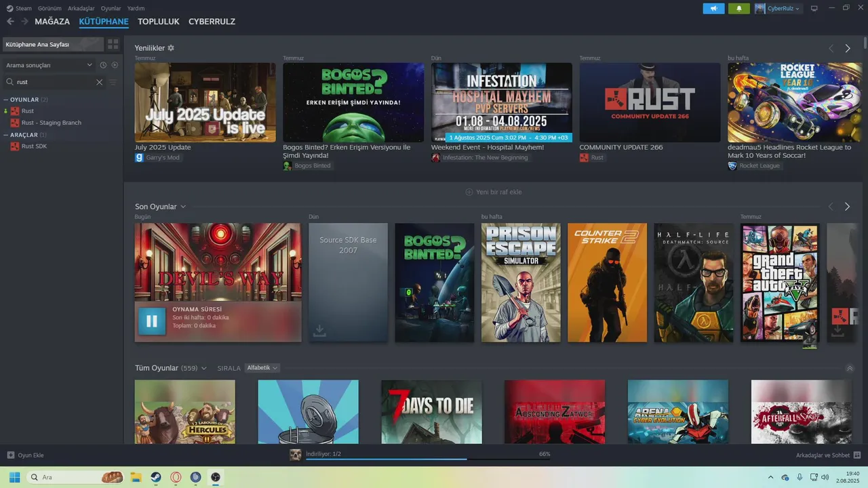
Task: Collapse the OYUNLAR category
Action: click(5, 100)
